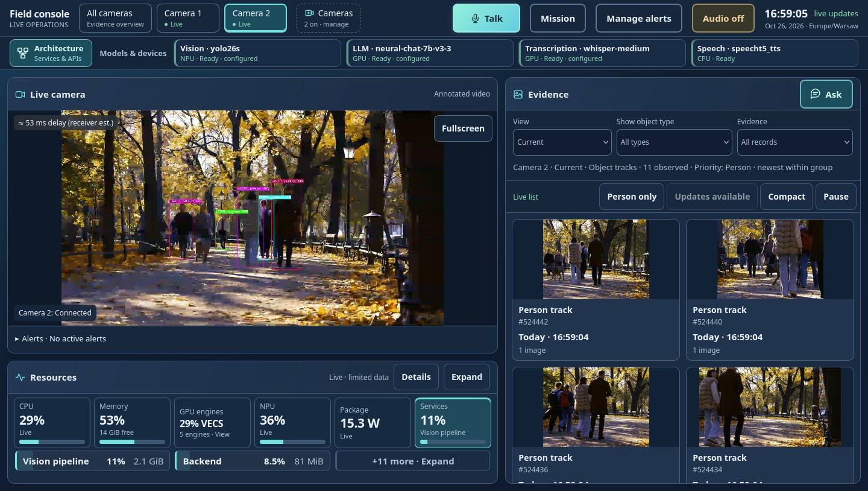The width and height of the screenshot is (868, 491).
Task: Click Manage alerts
Action: click(x=638, y=18)
